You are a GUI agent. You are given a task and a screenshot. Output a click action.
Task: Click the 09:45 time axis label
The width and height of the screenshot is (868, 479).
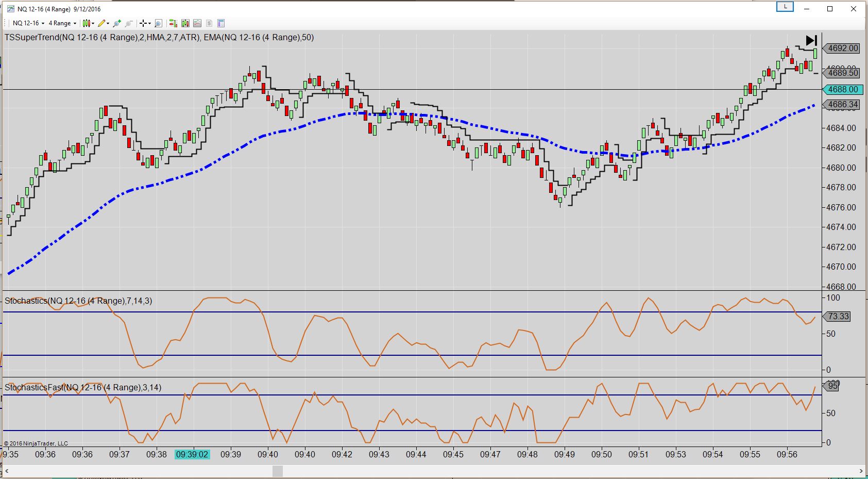453,454
